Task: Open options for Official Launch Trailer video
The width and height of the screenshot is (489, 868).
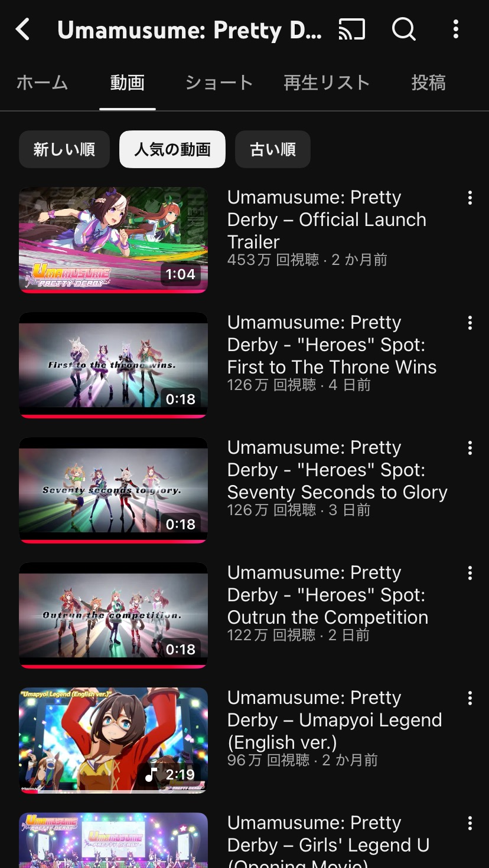Action: point(470,198)
